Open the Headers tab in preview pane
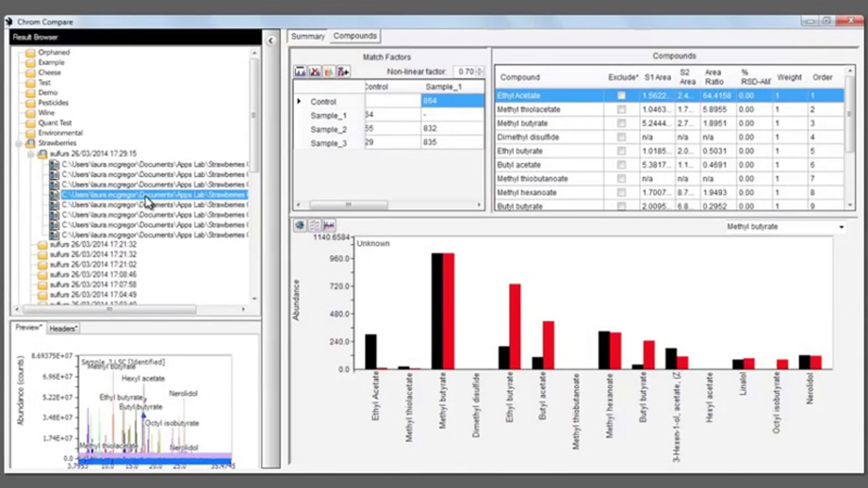This screenshot has width=868, height=488. pos(63,328)
